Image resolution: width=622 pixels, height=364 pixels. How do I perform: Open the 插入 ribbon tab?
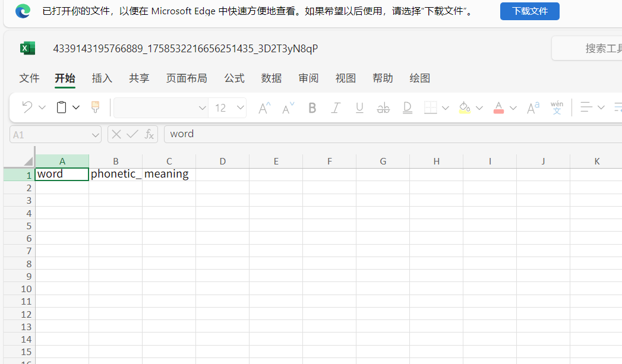coord(102,78)
